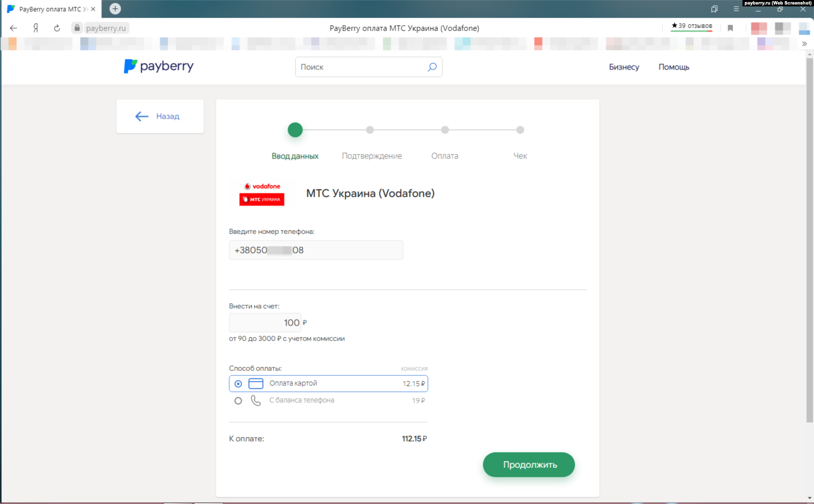Click the Ввод данных step circle
This screenshot has width=814, height=504.
(295, 130)
